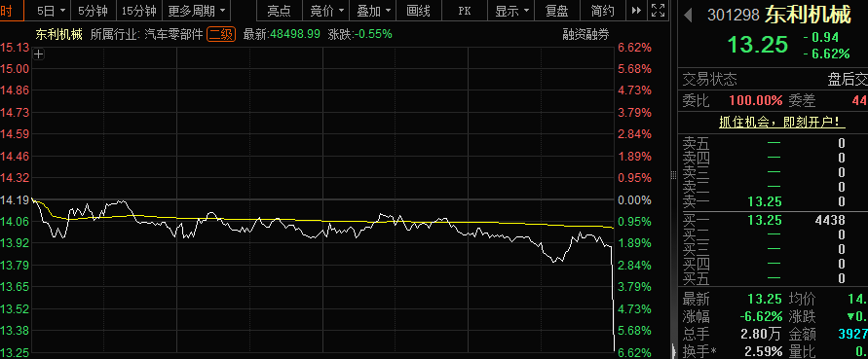The image size is (868, 359).
Task: Open the 5日 period dropdown
Action: tap(51, 11)
